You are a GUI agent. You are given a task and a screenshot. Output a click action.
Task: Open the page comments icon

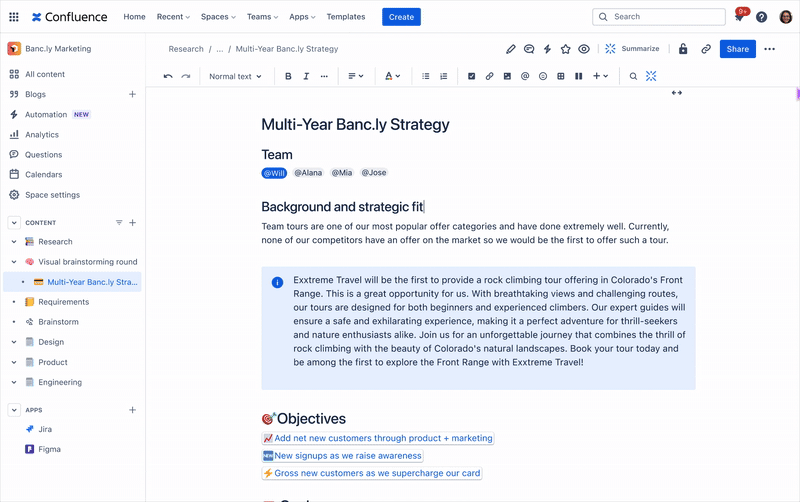pyautogui.click(x=529, y=49)
